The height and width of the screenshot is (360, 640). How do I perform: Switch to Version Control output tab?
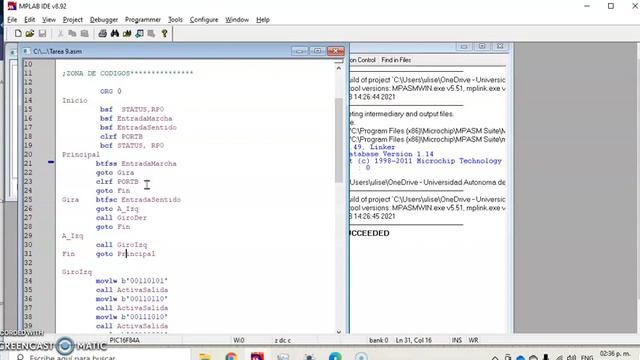362,60
